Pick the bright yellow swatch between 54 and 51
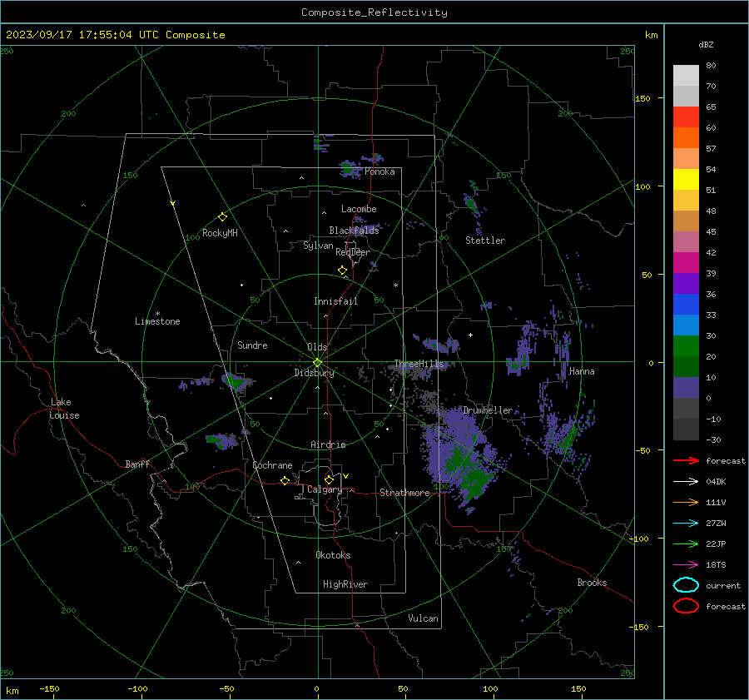The image size is (749, 700). click(x=686, y=180)
